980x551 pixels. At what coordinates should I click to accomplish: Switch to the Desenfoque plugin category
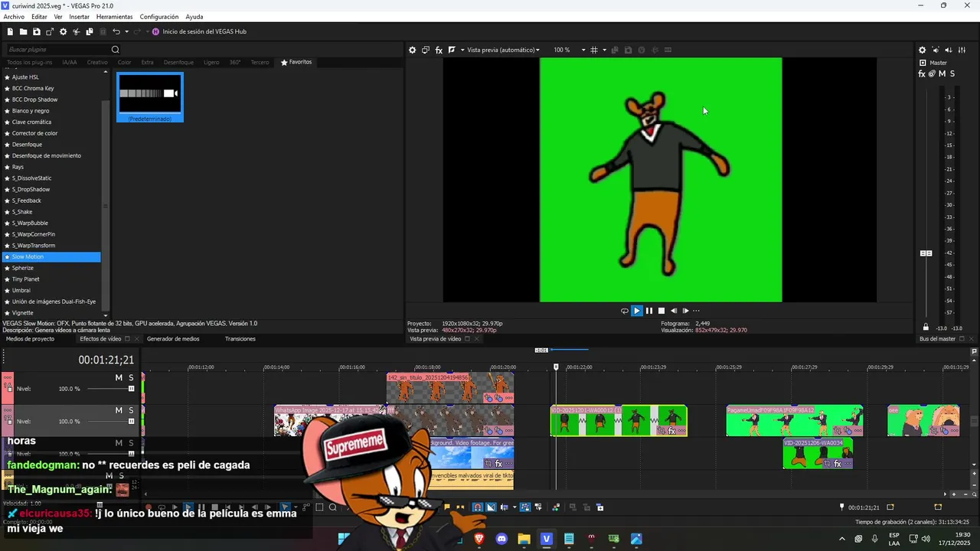[178, 62]
